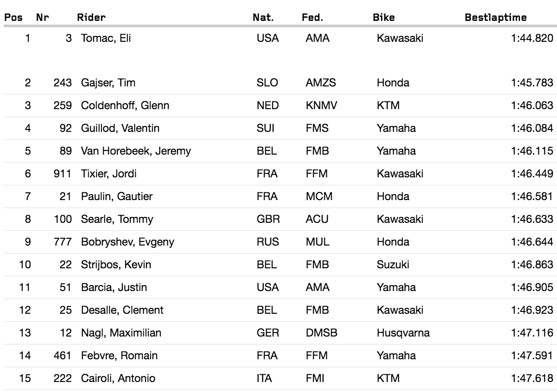Click Searle, Tommy rider name

click(x=117, y=219)
